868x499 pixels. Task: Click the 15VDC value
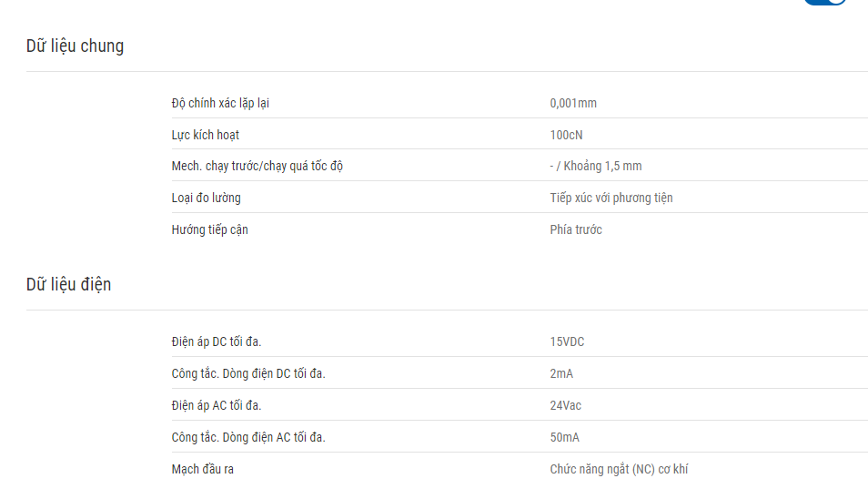[567, 341]
